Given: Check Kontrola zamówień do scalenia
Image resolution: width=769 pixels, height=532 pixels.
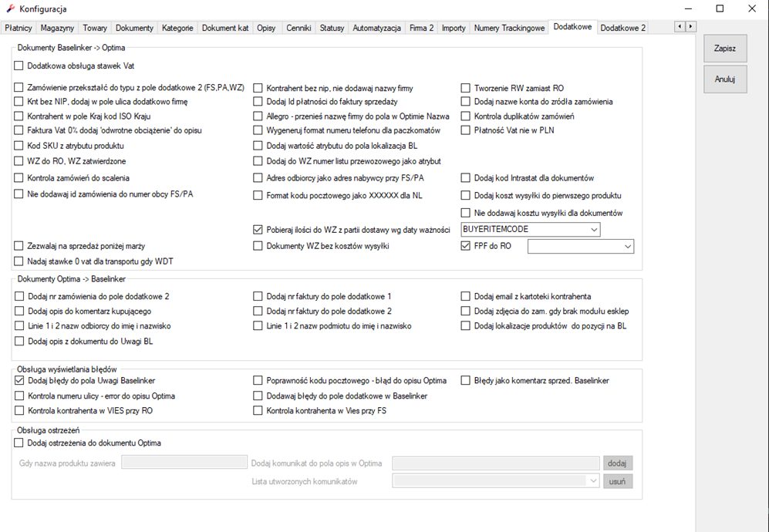Looking at the screenshot, I should click(19, 177).
